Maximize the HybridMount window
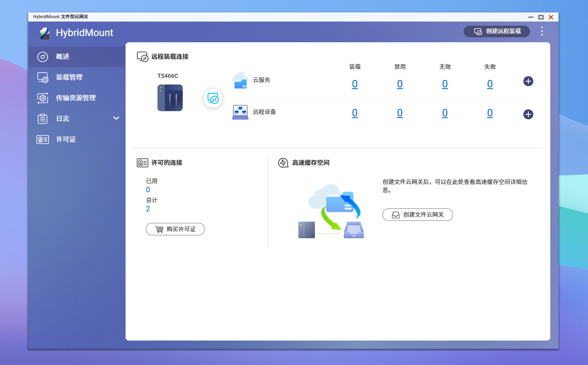This screenshot has width=588, height=365. coord(541,17)
